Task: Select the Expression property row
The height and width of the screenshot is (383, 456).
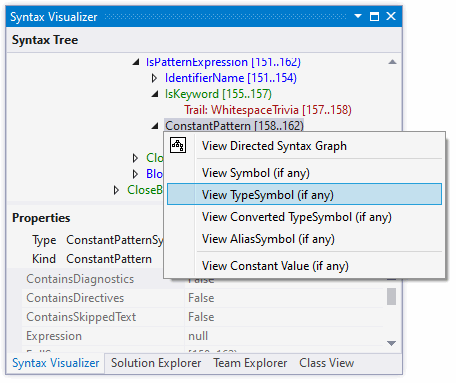Action: coord(202,336)
